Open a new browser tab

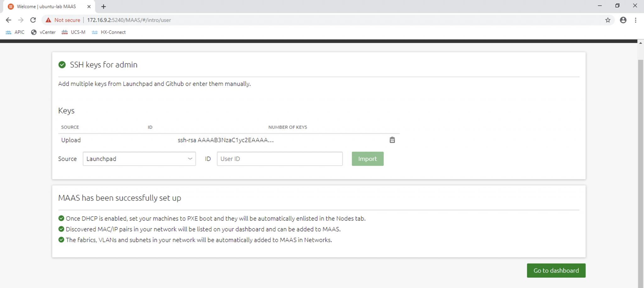[x=104, y=6]
